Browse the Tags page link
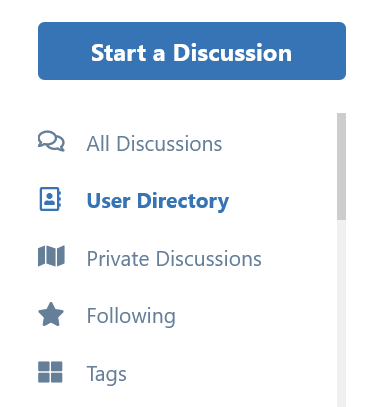This screenshot has width=371, height=407. [107, 374]
